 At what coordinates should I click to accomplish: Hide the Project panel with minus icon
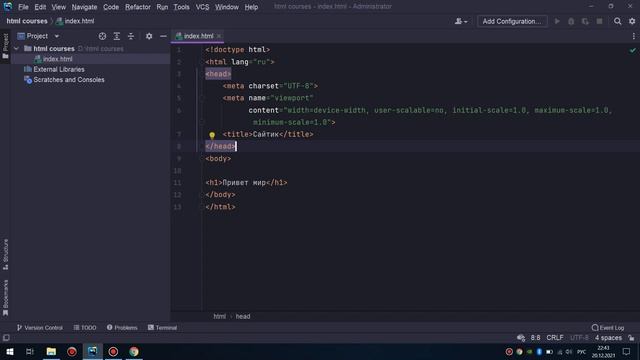[x=163, y=36]
